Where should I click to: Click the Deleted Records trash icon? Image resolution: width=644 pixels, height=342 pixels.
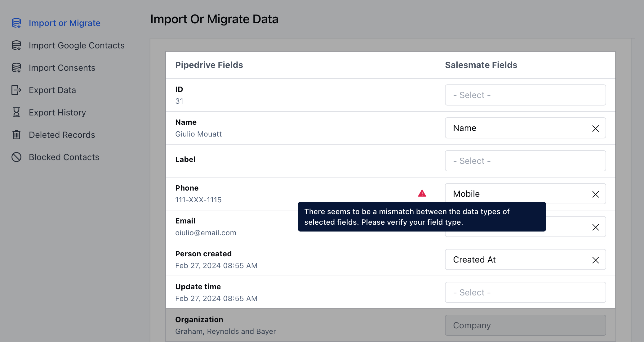16,135
